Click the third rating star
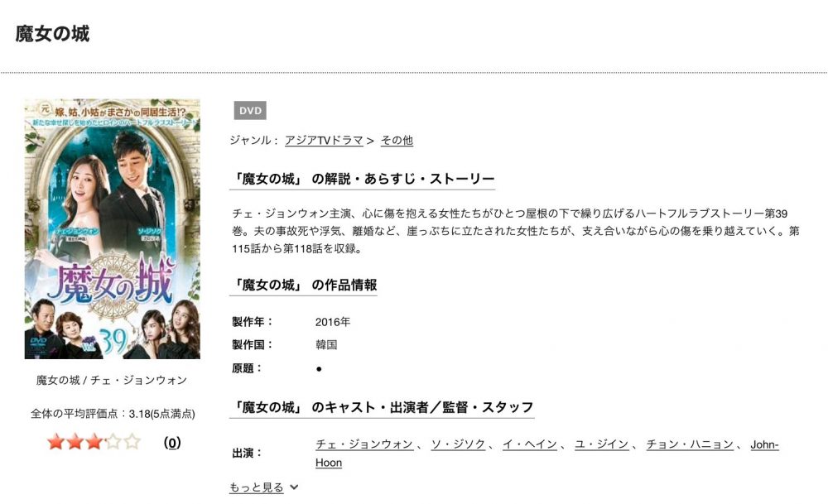Screen dimensions: 828x504 [94, 442]
